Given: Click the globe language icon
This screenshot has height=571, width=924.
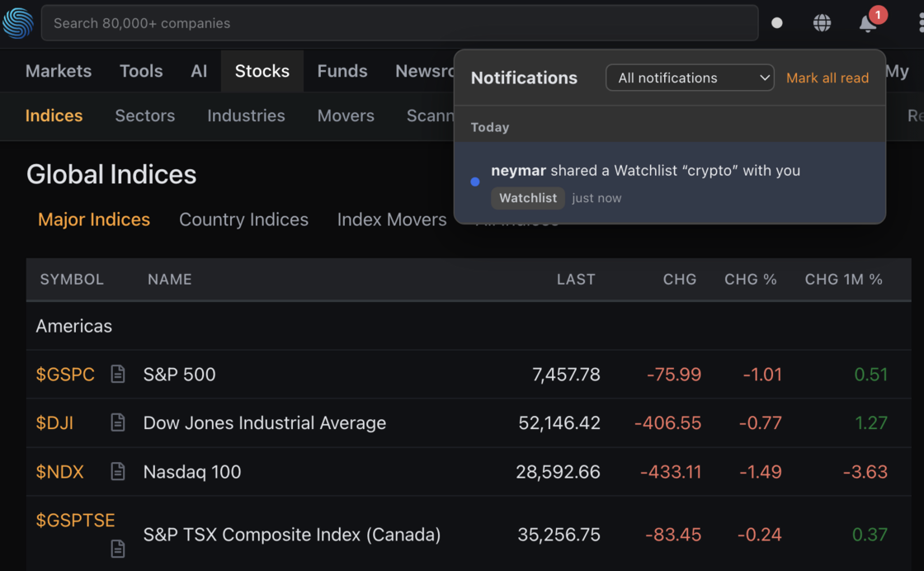Looking at the screenshot, I should click(822, 23).
